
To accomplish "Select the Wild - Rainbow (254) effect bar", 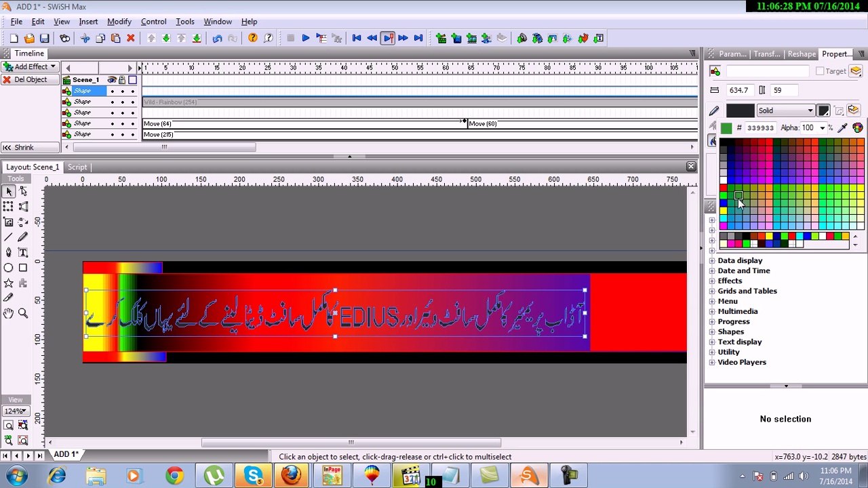I will tap(420, 102).
